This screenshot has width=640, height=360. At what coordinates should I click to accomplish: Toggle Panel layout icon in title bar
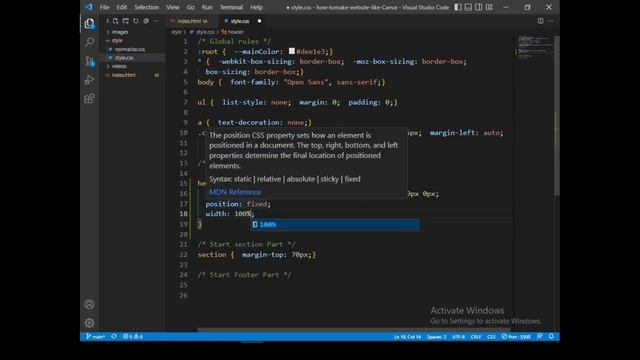[468, 7]
